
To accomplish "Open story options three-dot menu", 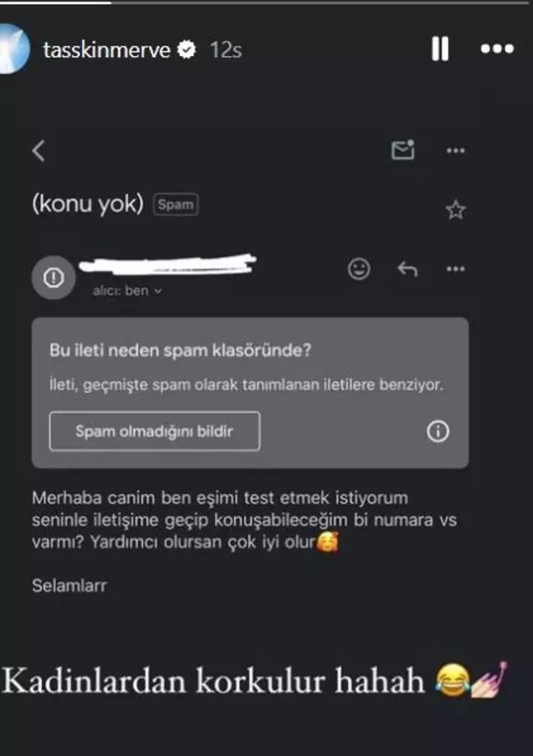I will tap(497, 49).
